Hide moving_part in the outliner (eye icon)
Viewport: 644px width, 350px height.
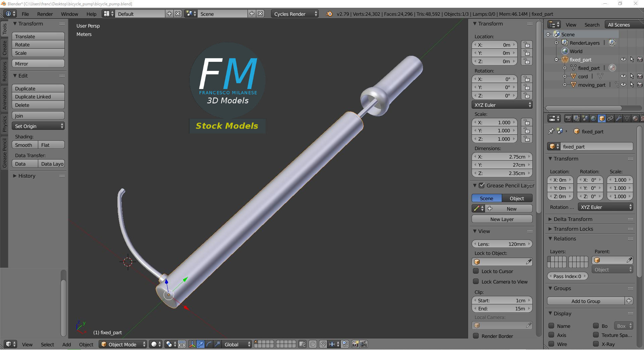623,85
